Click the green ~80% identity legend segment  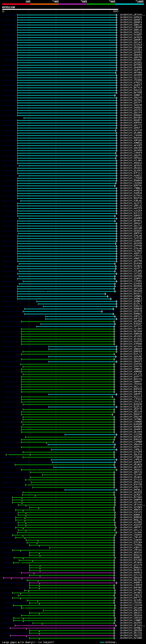tap(101, 4)
